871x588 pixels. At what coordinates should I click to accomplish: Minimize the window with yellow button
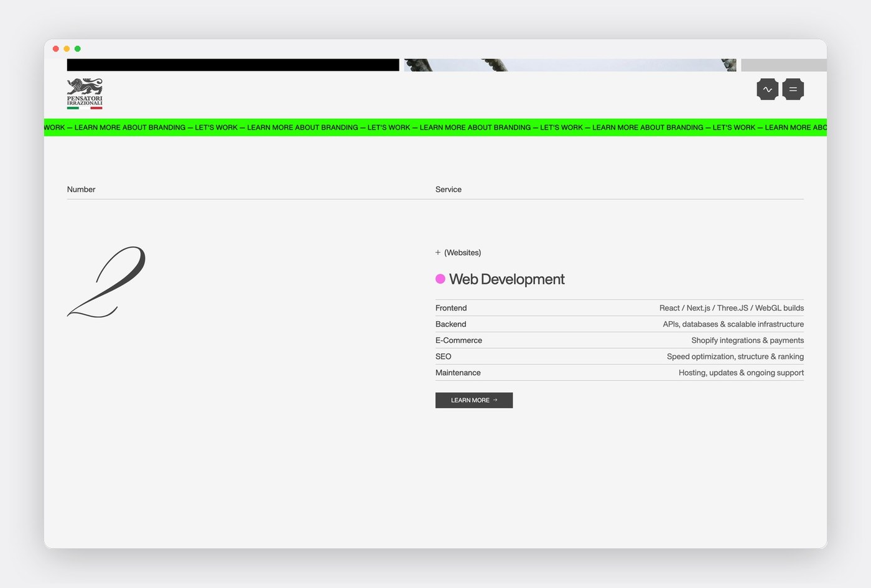67,49
